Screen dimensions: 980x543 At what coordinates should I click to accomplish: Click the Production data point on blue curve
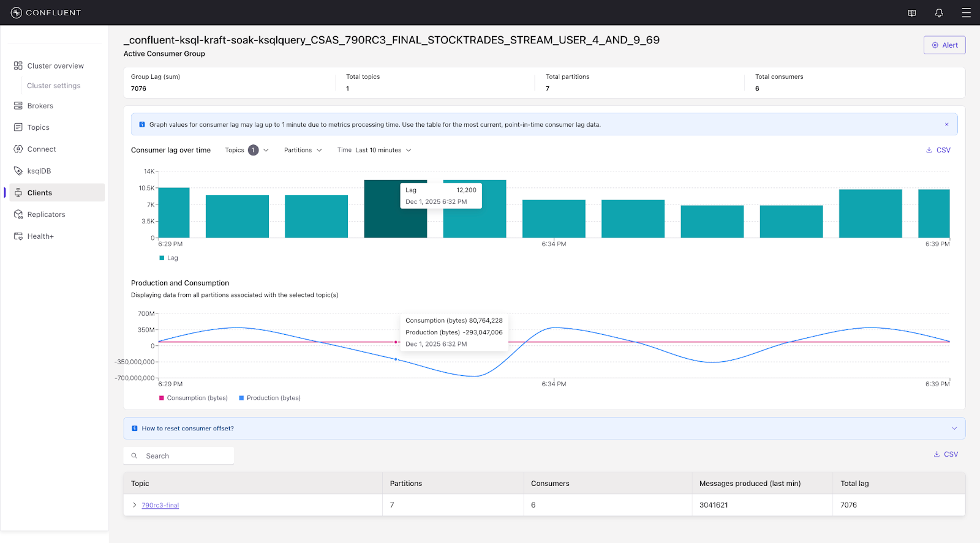(396, 359)
